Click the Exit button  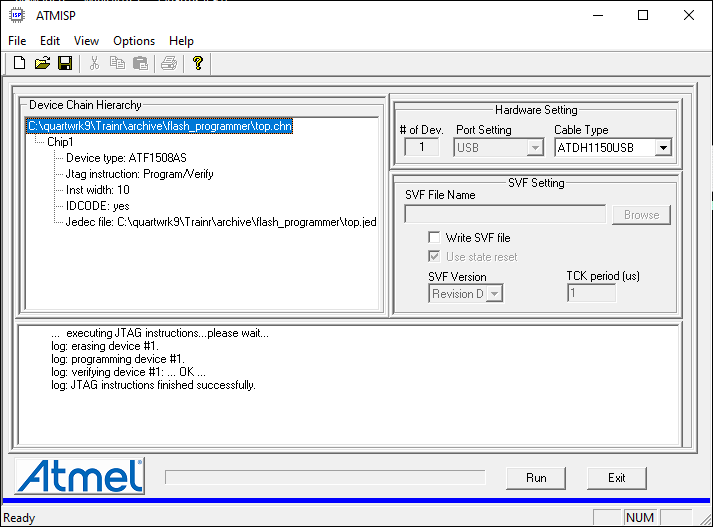pyautogui.click(x=616, y=478)
